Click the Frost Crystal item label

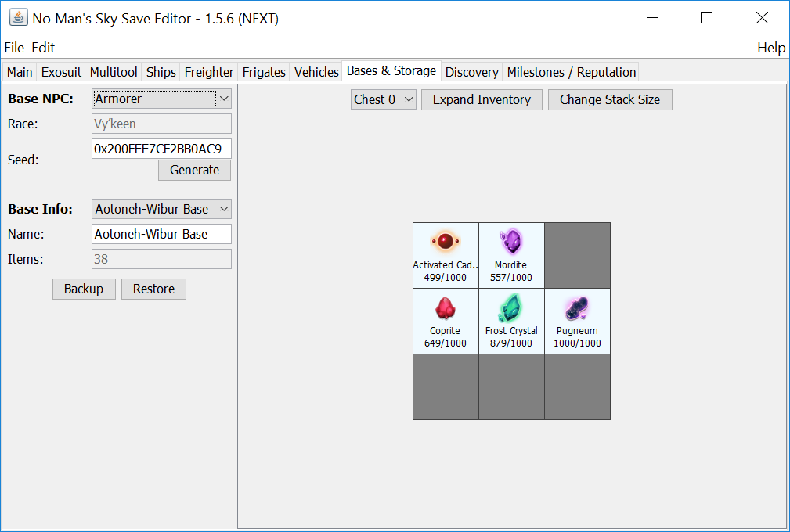511,331
